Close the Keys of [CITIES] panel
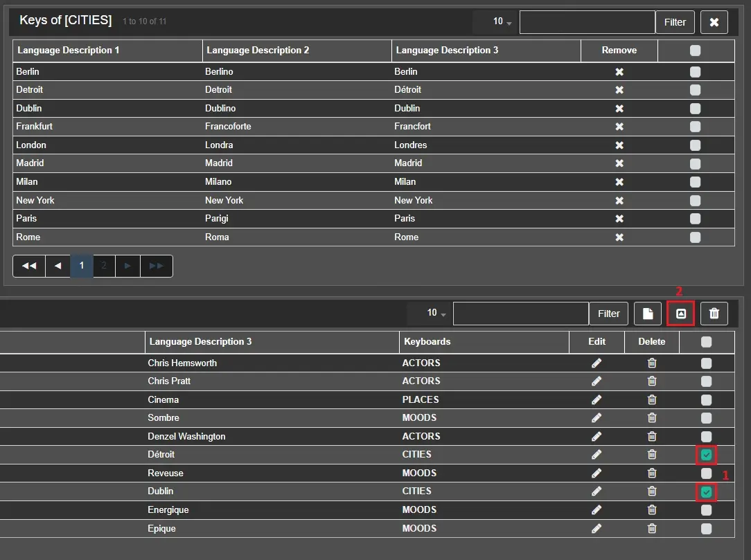751x560 pixels. 714,22
